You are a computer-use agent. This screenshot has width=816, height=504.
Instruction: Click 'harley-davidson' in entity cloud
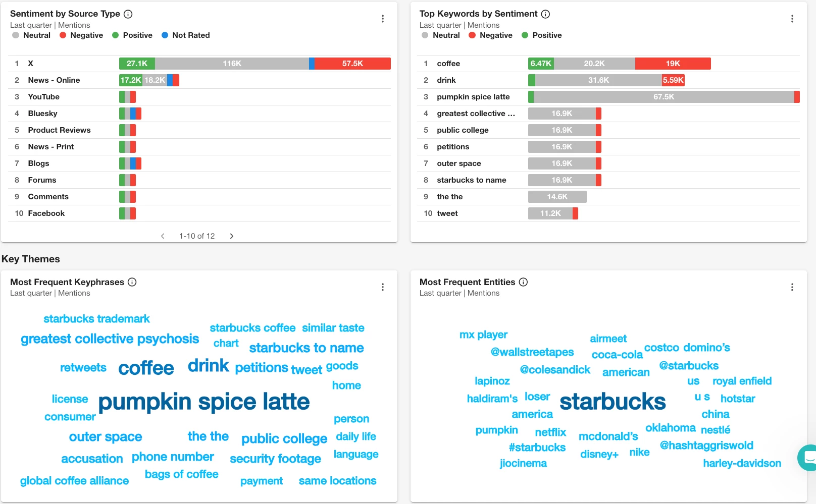coord(742,463)
